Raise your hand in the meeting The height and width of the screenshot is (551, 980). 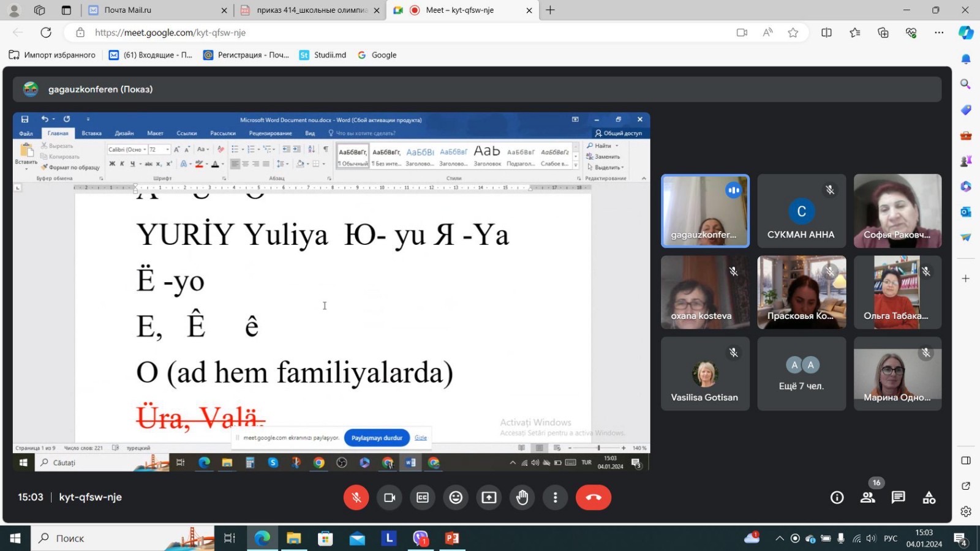coord(522,498)
